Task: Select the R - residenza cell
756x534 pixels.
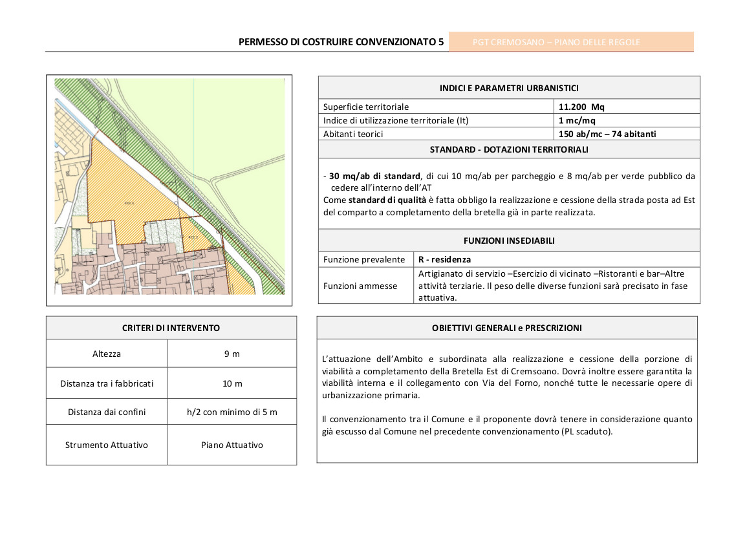Action: pyautogui.click(x=557, y=259)
